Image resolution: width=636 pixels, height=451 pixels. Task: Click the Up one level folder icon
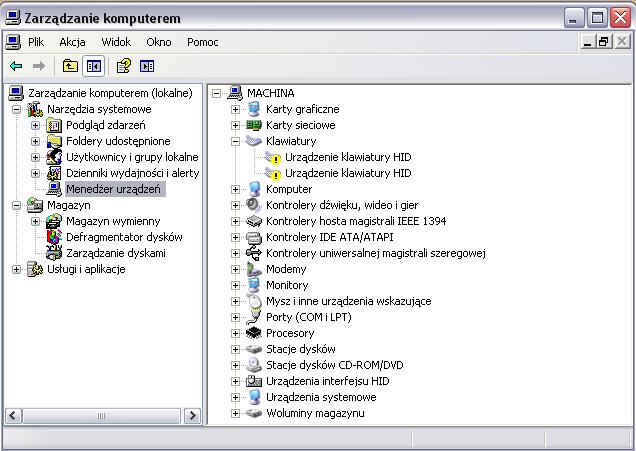70,66
